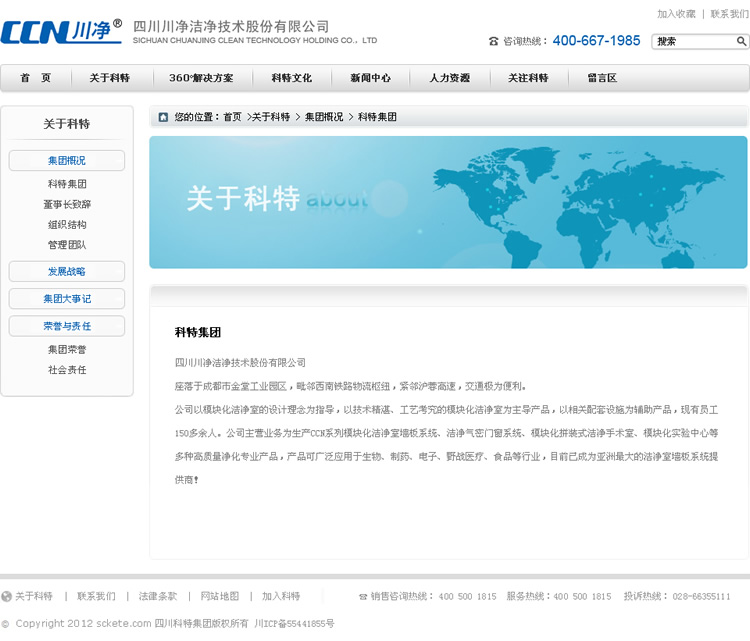
Task: Expand the 荣誉与责任 sidebar section
Action: (66, 326)
